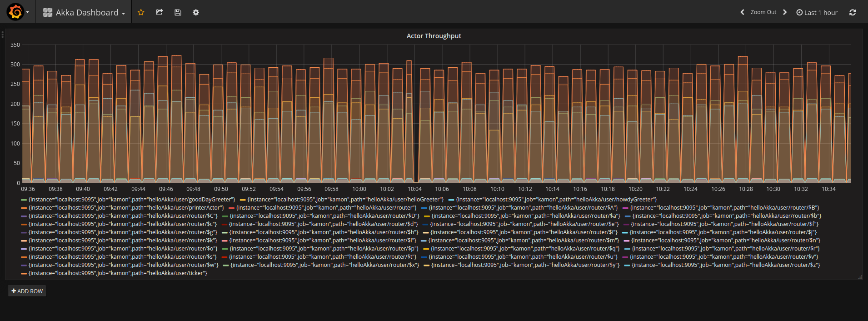Select router/$c legend label

click(x=123, y=224)
